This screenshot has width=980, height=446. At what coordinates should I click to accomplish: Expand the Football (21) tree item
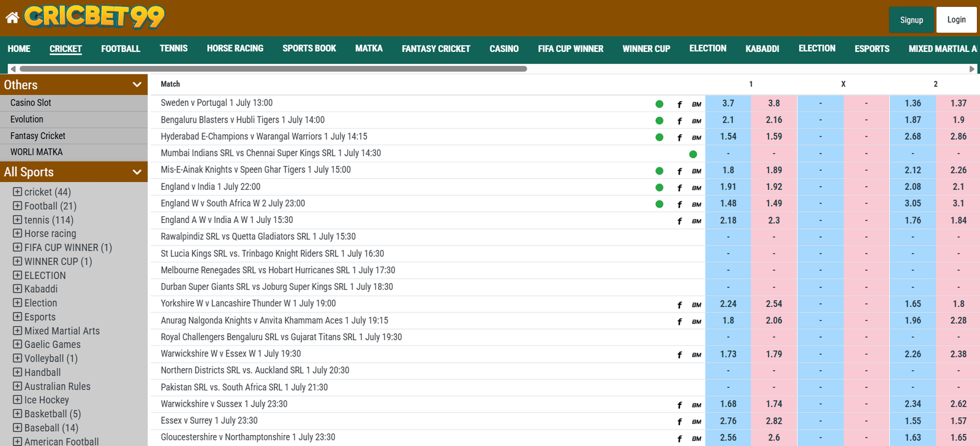point(17,206)
